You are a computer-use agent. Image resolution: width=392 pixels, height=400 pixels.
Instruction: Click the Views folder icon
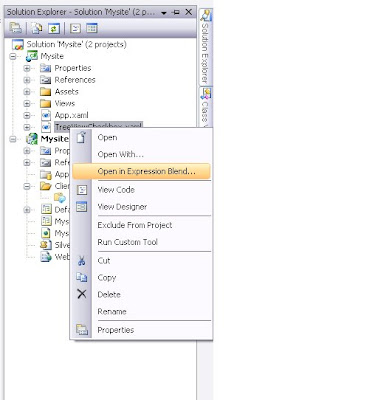[x=45, y=103]
